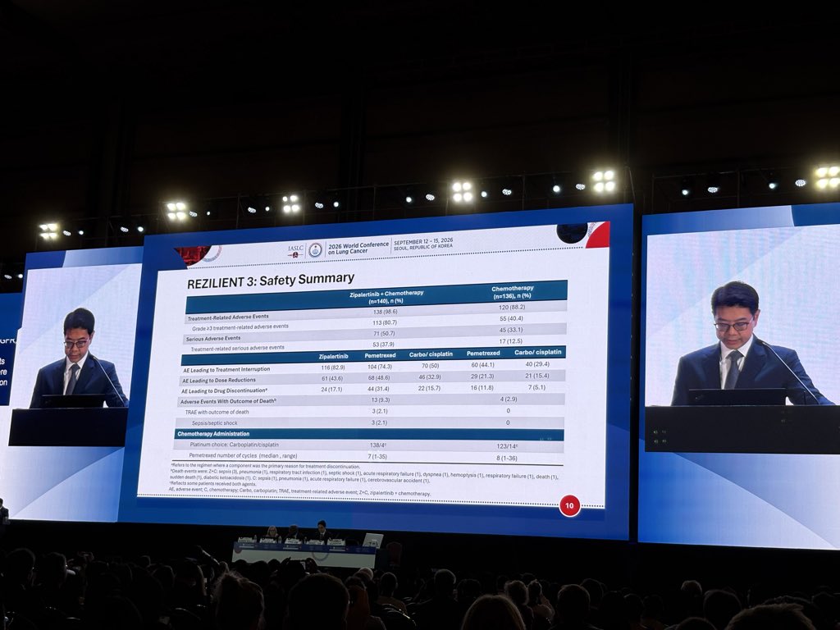Select the title 'REZILIENT 3: Safety Summary'
The height and width of the screenshot is (630, 840).
click(271, 281)
